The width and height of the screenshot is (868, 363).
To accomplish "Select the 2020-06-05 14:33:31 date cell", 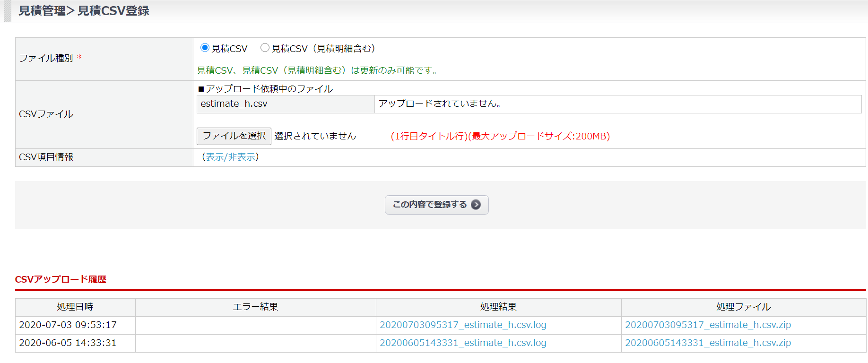I will point(68,343).
